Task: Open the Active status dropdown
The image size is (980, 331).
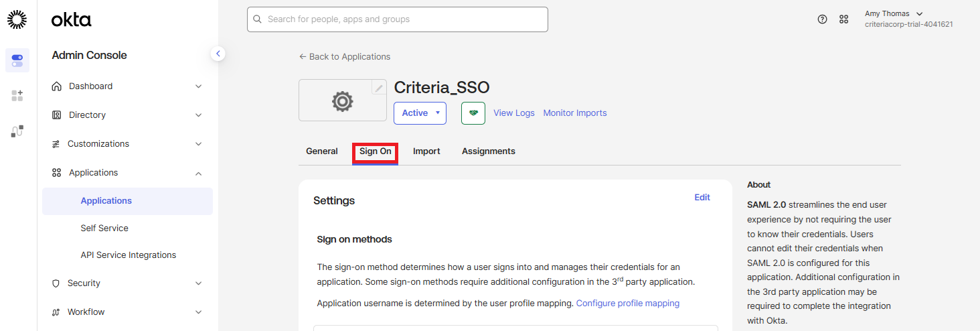Action: click(x=420, y=113)
